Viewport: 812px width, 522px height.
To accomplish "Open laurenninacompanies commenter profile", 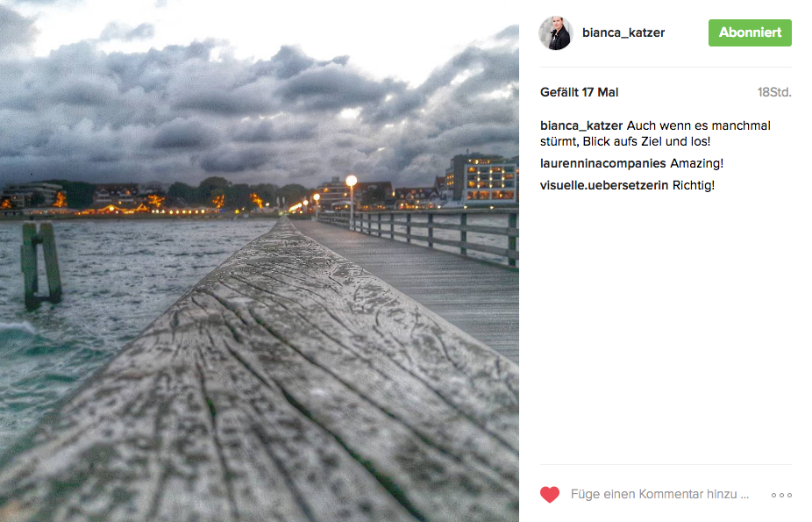I will [x=602, y=164].
